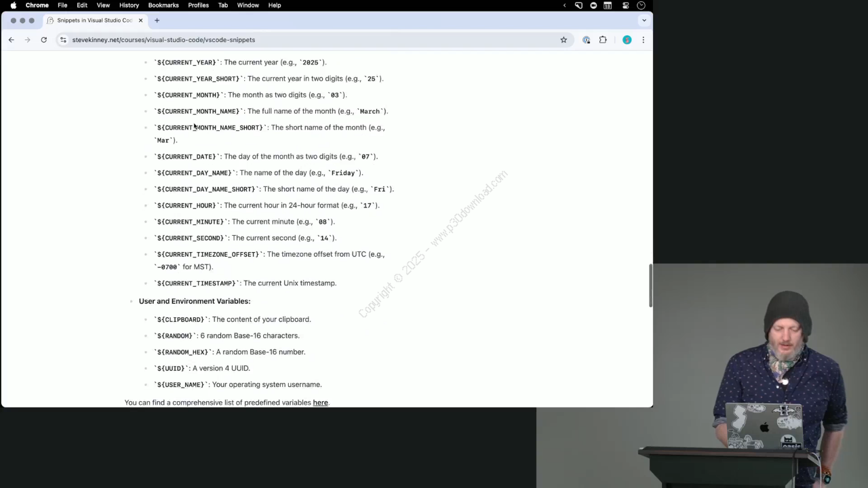Screen dimensions: 868x488
Task: Open the Window menu
Action: click(x=248, y=5)
